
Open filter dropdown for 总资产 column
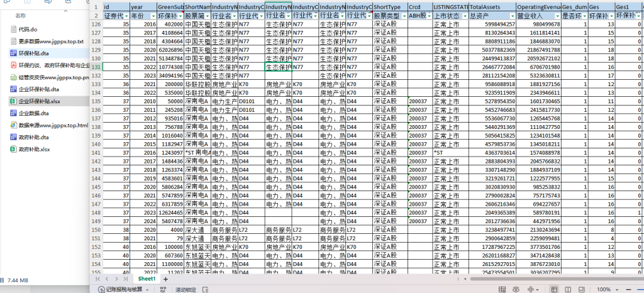click(512, 16)
